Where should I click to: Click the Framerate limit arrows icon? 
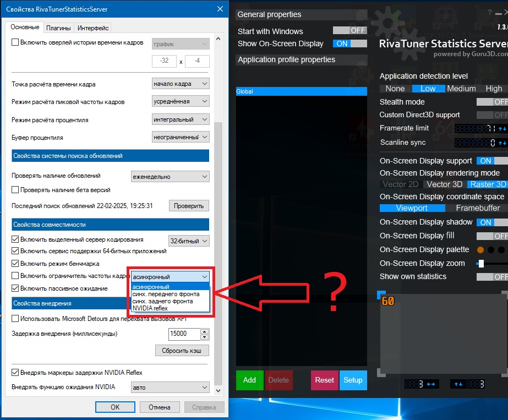502,129
